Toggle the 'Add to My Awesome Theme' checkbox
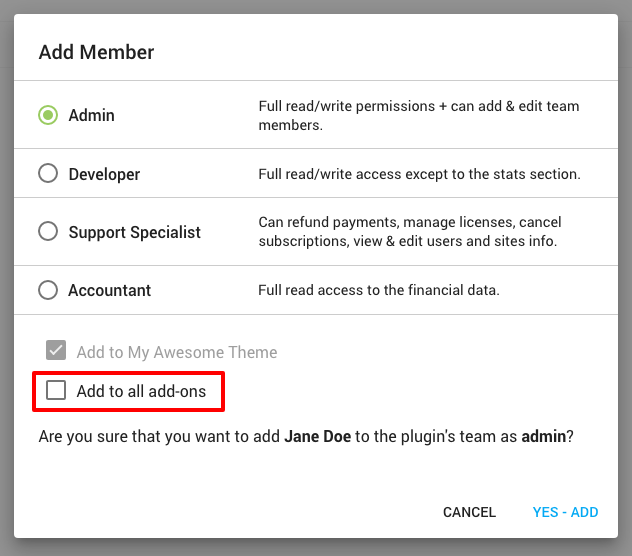The image size is (632, 556). (x=56, y=351)
